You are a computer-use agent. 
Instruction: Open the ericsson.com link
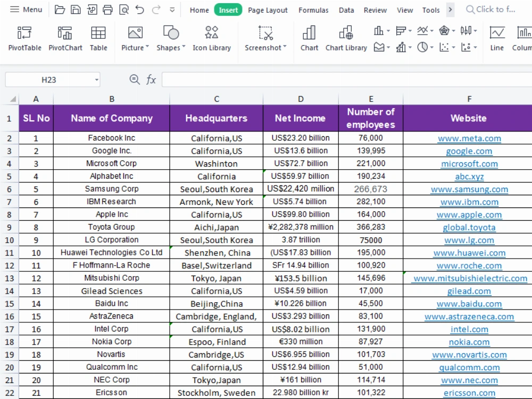(x=469, y=393)
